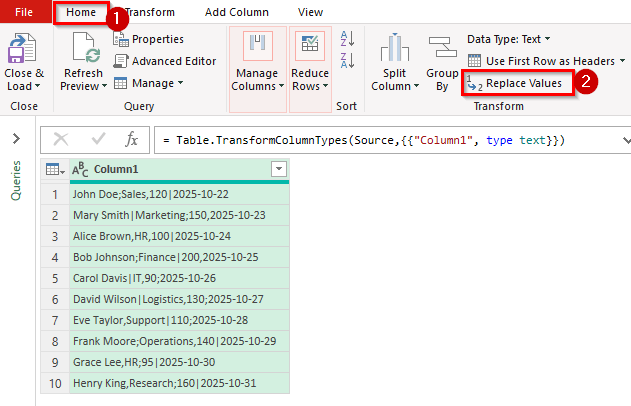Select cell starting with John Doe
The height and width of the screenshot is (406, 631).
coord(179,194)
